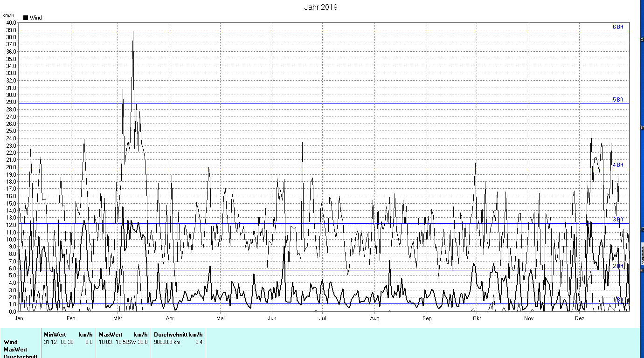The height and width of the screenshot is (358, 644).
Task: Click the average wind value 3.4
Action: pos(199,342)
